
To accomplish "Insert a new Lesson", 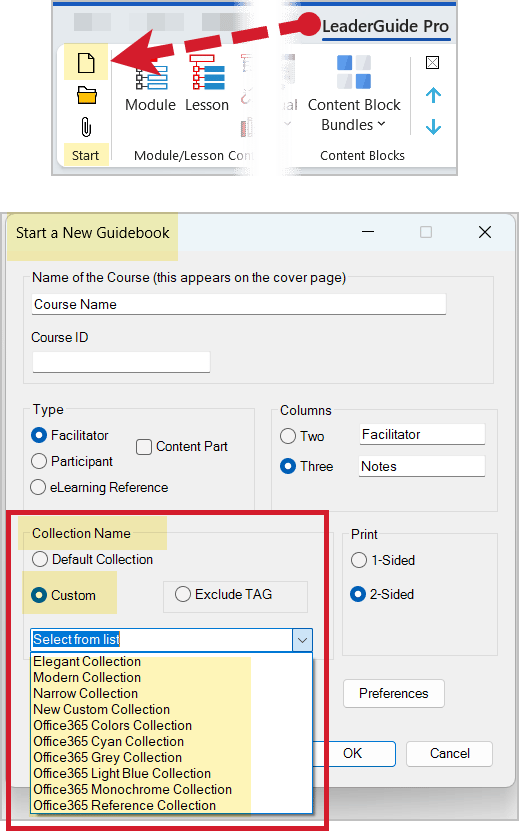I will click(207, 83).
